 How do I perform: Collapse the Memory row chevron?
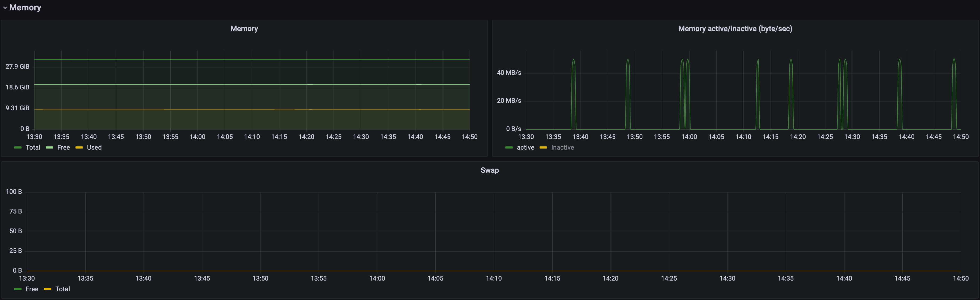[5, 8]
